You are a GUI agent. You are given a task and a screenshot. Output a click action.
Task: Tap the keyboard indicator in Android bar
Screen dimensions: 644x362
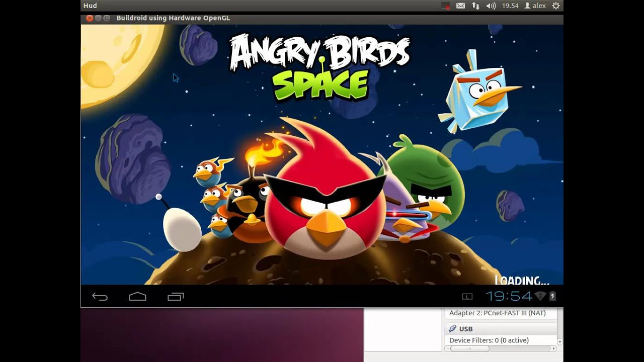tap(467, 297)
